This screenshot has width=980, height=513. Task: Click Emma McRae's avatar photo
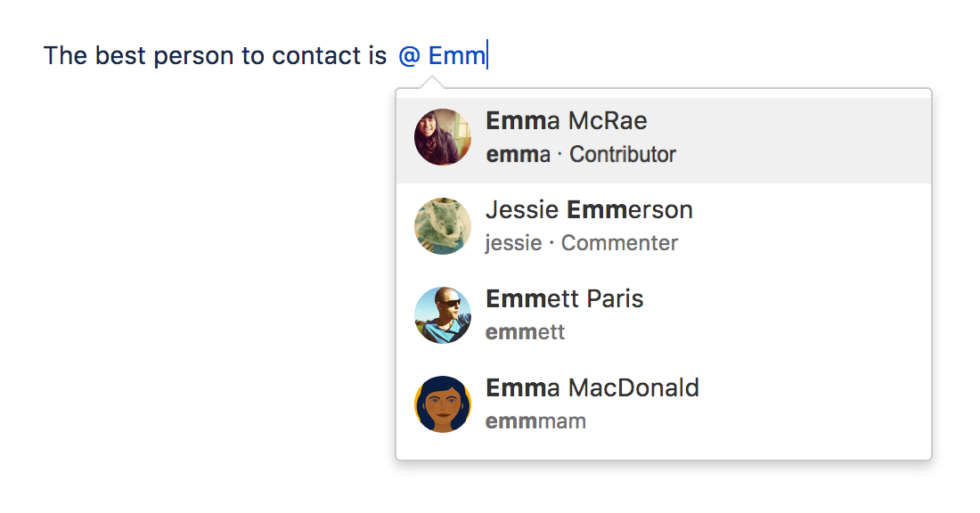[443, 137]
